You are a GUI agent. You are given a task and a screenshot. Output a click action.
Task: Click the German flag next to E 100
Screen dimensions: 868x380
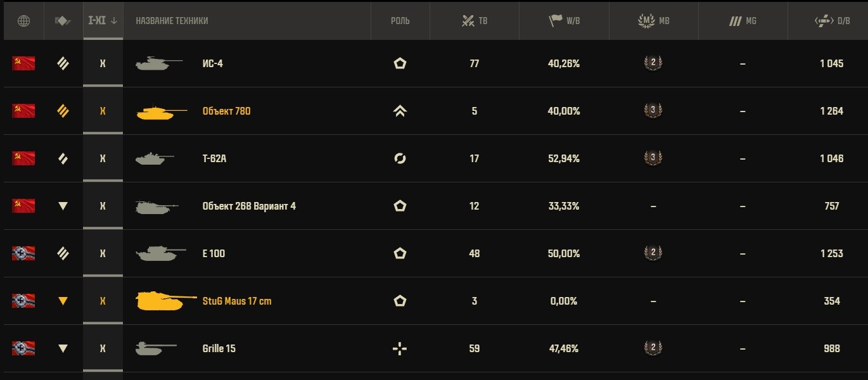23,253
